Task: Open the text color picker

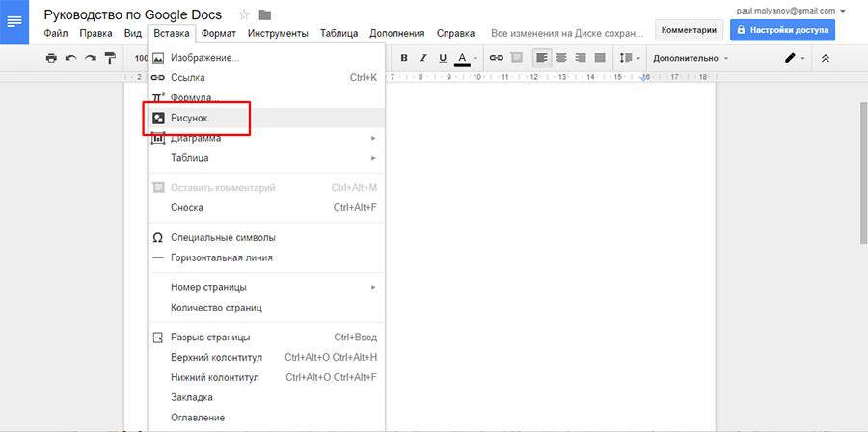Action: 466,58
